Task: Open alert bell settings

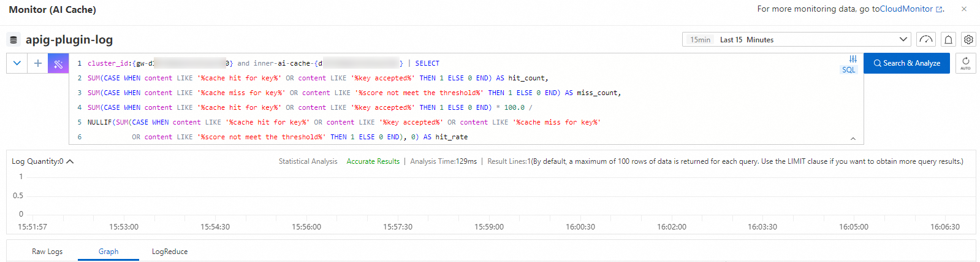Action: point(948,40)
